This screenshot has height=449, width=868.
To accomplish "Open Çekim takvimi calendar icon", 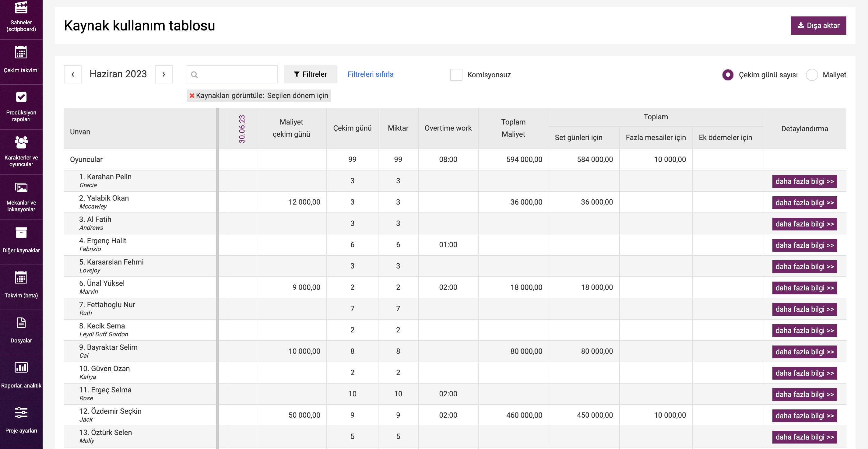I will point(21,53).
